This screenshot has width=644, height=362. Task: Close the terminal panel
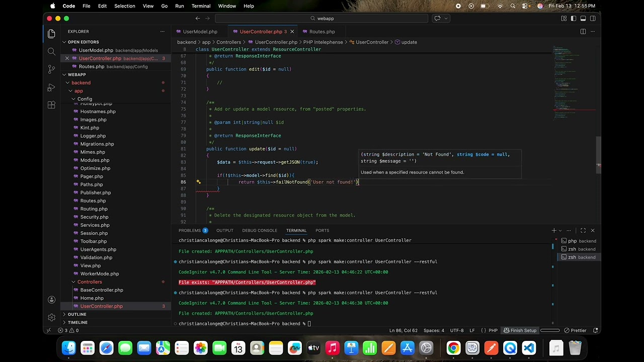[x=593, y=231]
